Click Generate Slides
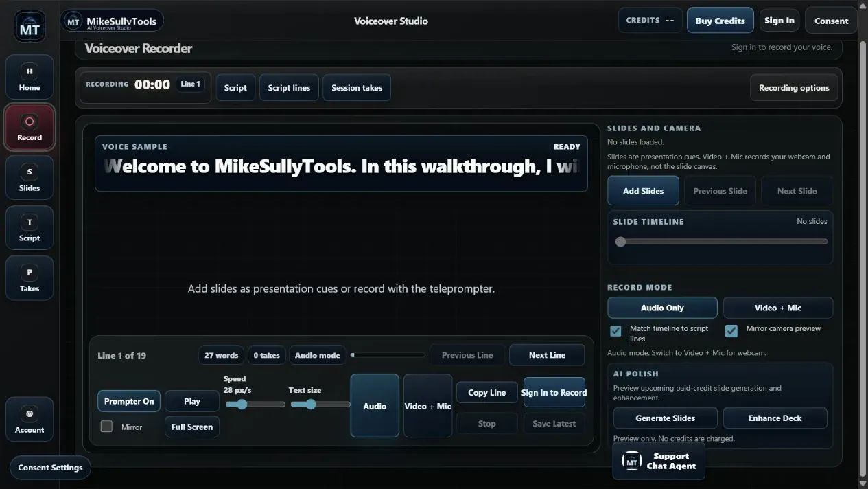Image resolution: width=868 pixels, height=489 pixels. pyautogui.click(x=666, y=418)
